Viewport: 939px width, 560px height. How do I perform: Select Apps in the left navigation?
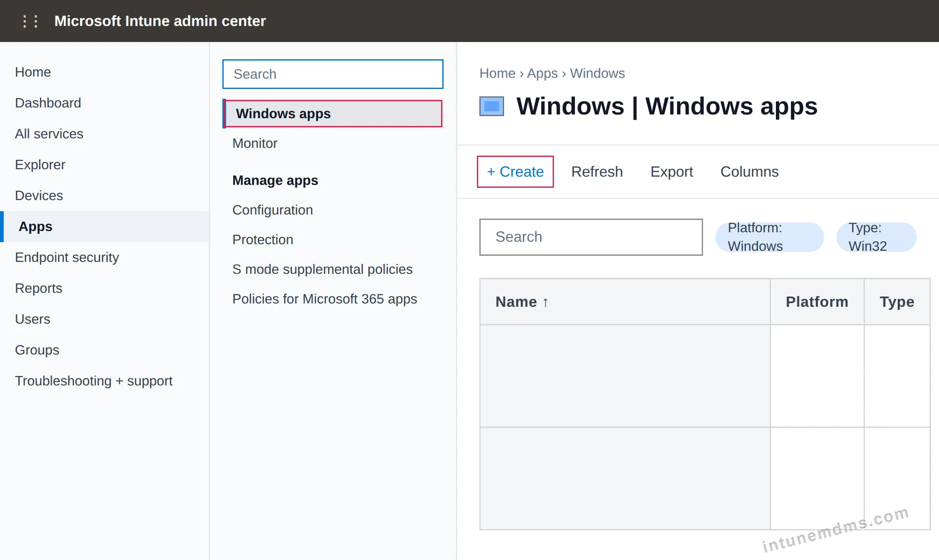click(105, 226)
